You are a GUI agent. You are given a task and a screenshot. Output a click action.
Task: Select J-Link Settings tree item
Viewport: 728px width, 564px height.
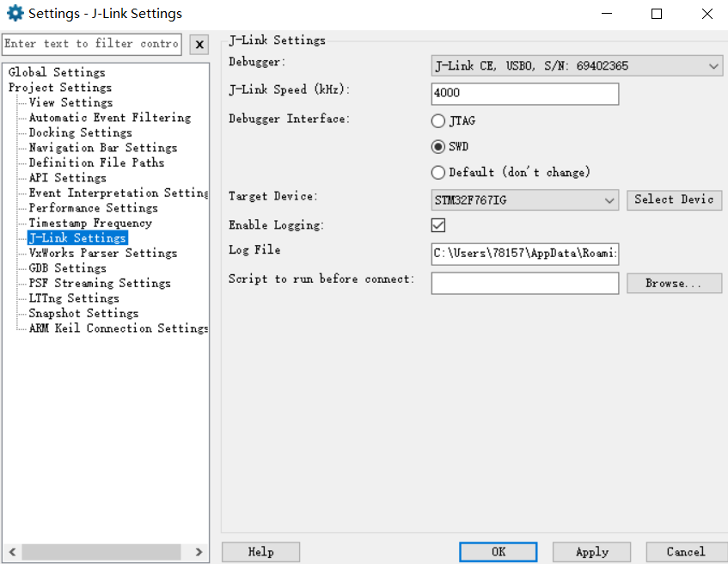point(77,238)
